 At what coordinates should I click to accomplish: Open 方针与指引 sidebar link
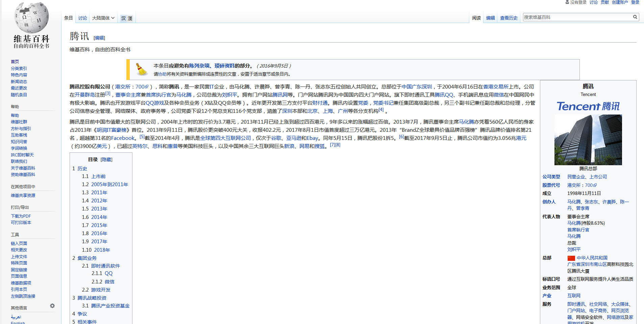pyautogui.click(x=21, y=129)
